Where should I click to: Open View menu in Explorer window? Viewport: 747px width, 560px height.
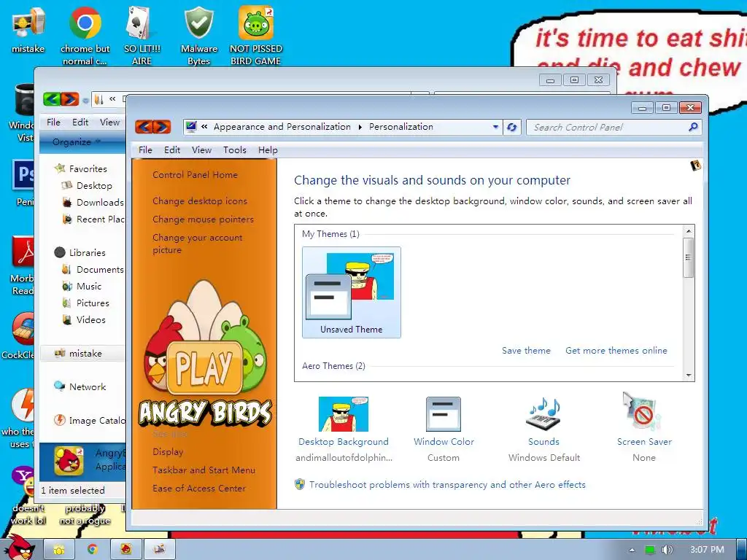click(x=109, y=122)
